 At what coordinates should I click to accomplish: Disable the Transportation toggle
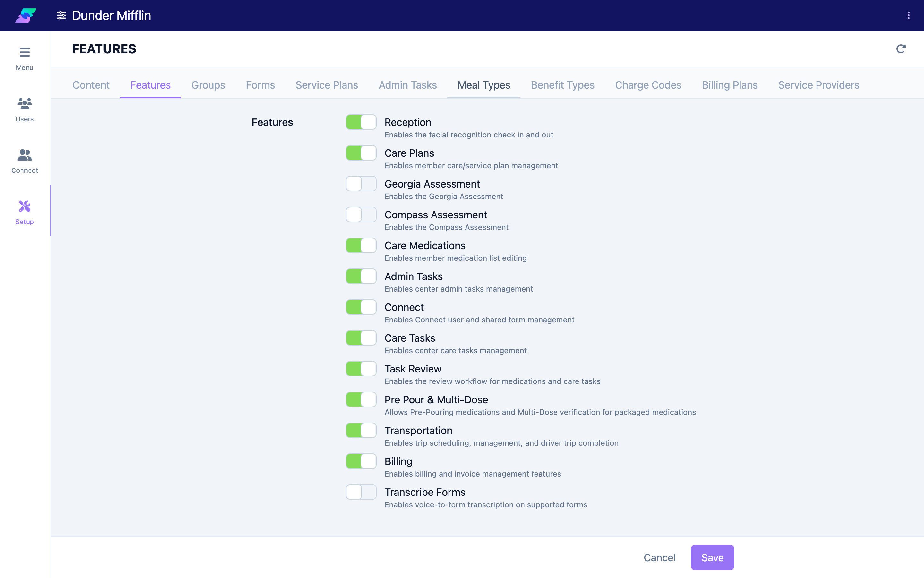(x=361, y=430)
